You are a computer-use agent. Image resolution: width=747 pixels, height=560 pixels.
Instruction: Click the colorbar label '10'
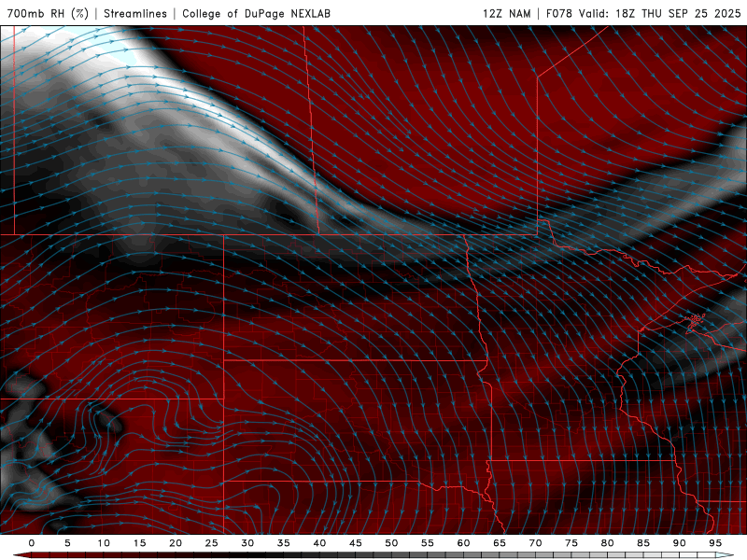104,543
